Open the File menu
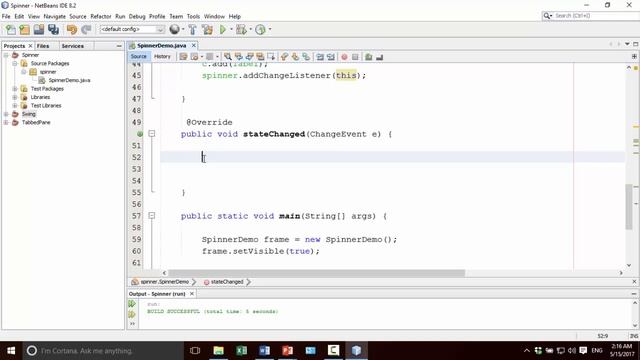The height and width of the screenshot is (360, 640). 6,16
